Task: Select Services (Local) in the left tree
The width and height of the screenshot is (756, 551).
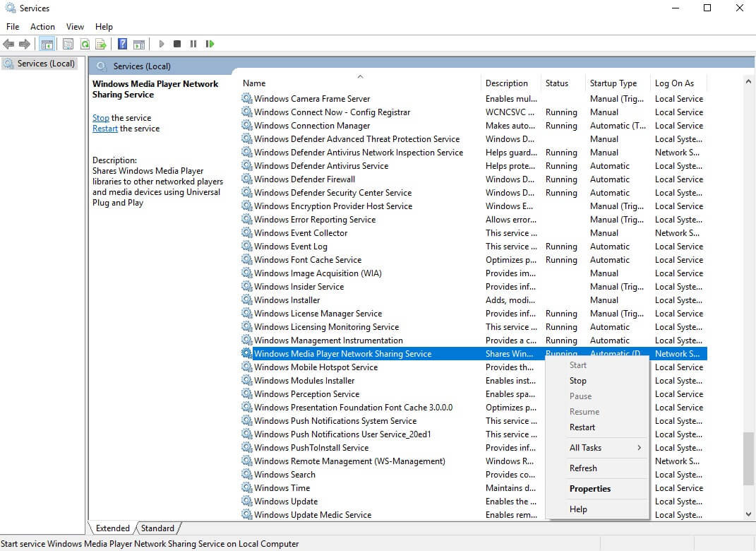Action: coord(45,64)
